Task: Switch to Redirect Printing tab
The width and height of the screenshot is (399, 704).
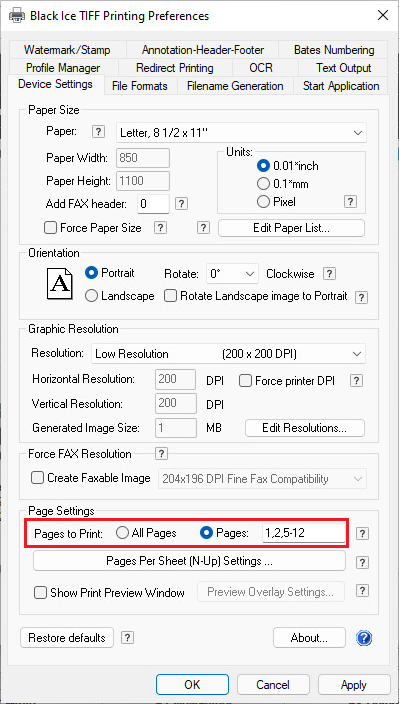Action: pos(175,68)
